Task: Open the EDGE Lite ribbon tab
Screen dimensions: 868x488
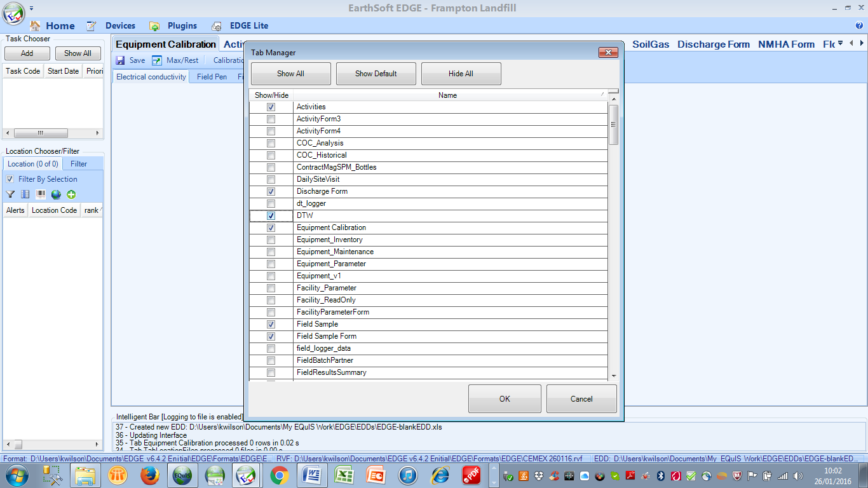Action: pos(249,26)
